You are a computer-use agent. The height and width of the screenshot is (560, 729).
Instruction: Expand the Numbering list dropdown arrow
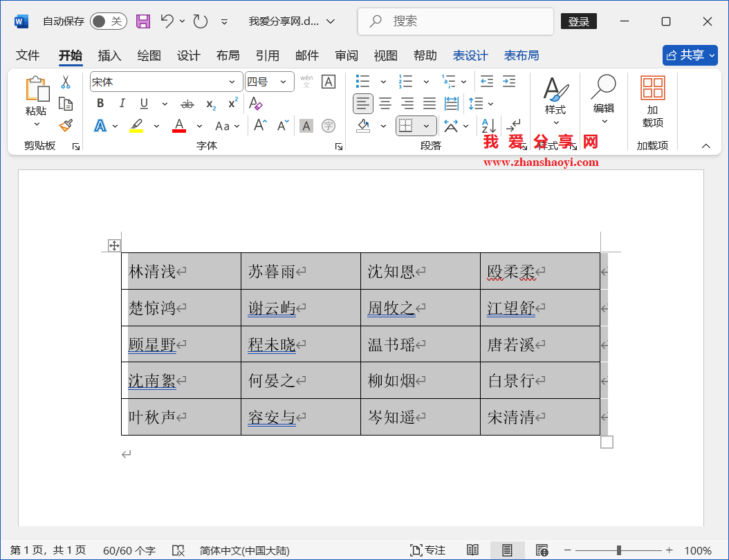(x=426, y=82)
